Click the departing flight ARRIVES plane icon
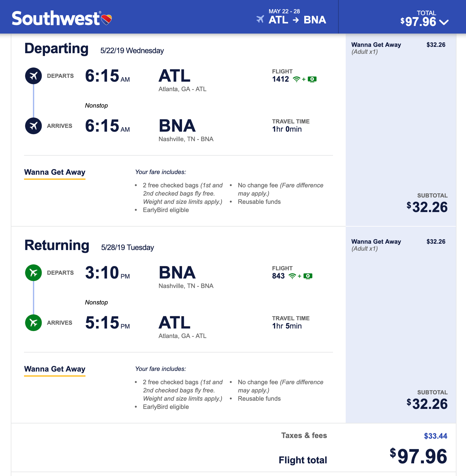This screenshot has height=476, width=466. coord(34,126)
